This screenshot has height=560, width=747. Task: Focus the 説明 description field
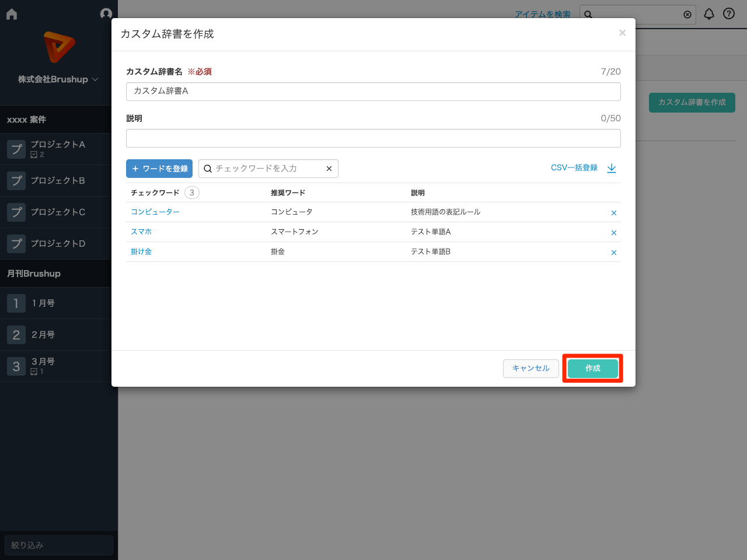[x=373, y=138]
